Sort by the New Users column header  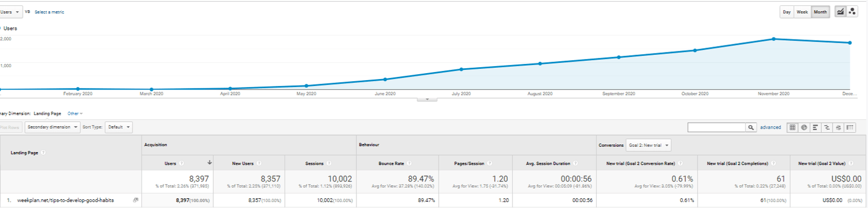pos(242,164)
